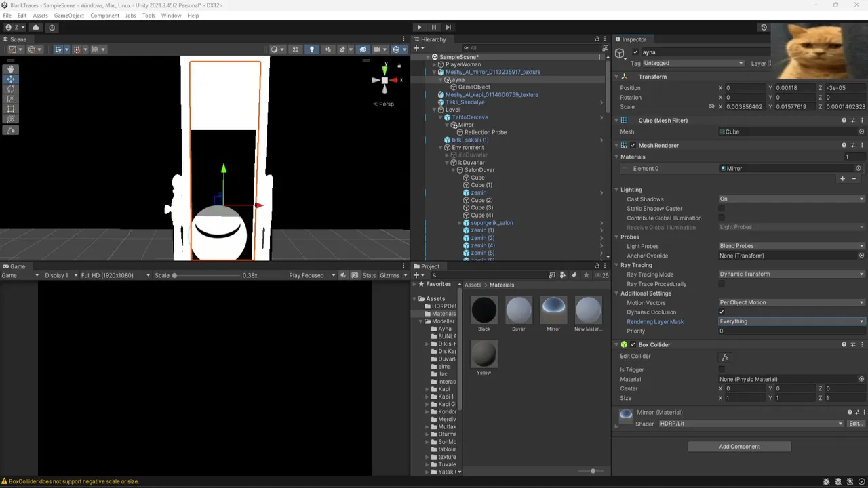Select the Yellow material thumbnail
Screen dimensions: 868x488
[x=484, y=354]
